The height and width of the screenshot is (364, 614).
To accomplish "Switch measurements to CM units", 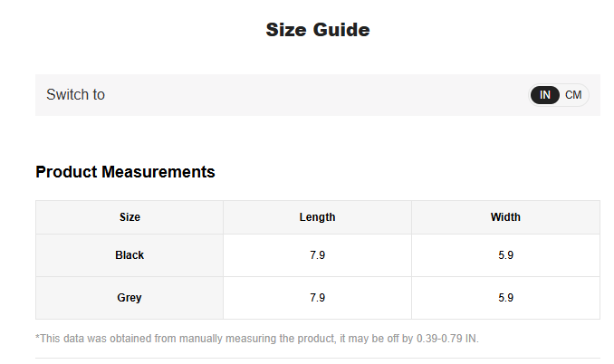I will (x=573, y=95).
